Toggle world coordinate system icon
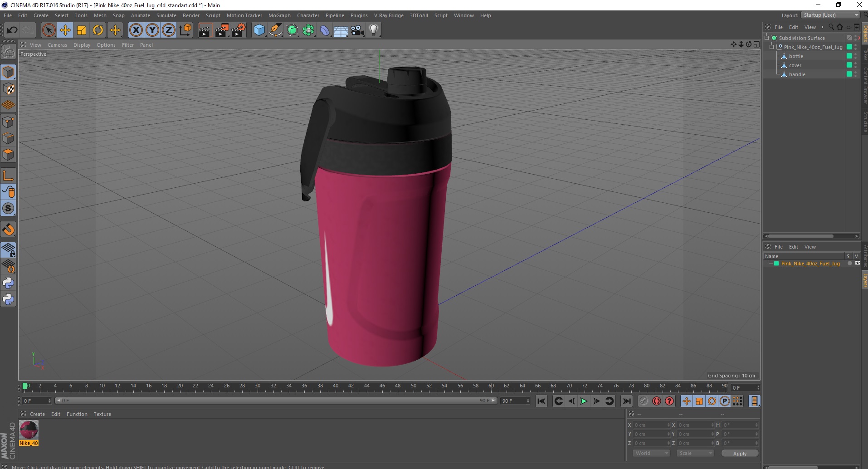The image size is (868, 469). point(185,30)
